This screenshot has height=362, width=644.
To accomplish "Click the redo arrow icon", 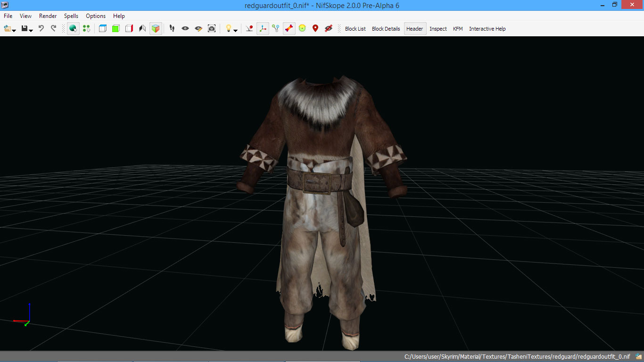I will (x=53, y=29).
